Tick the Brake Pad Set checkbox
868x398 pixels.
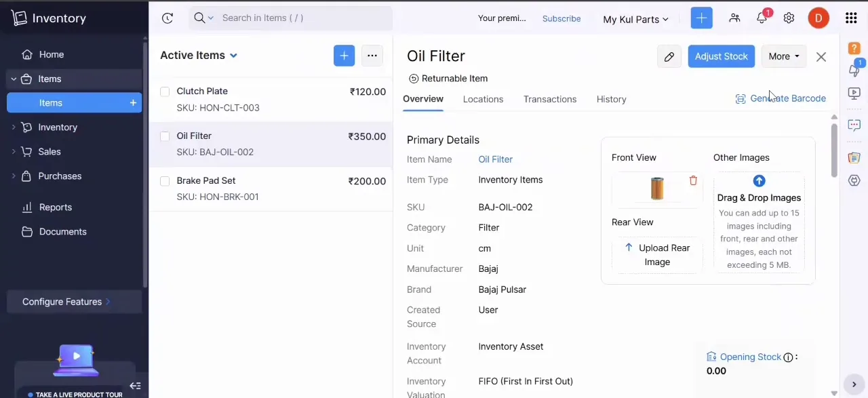(165, 181)
